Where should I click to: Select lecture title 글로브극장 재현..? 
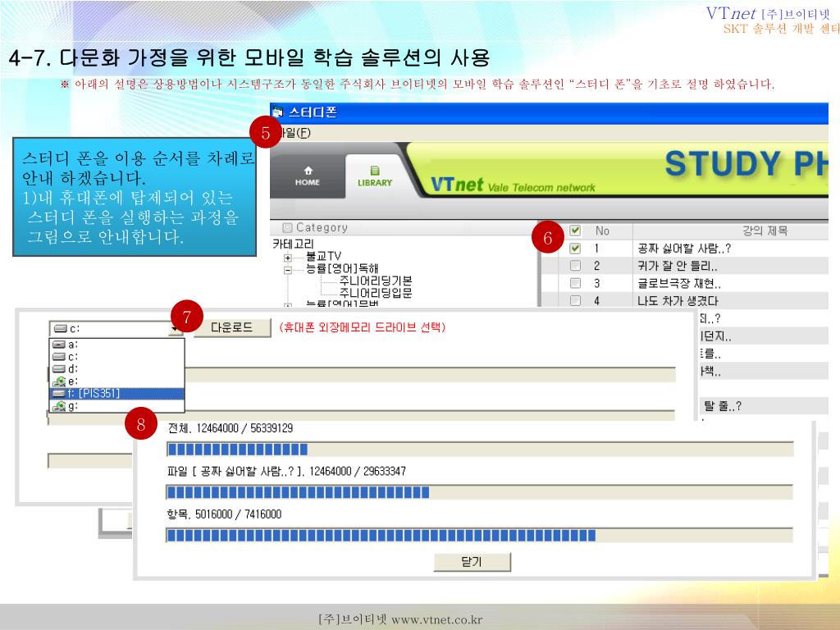(678, 283)
